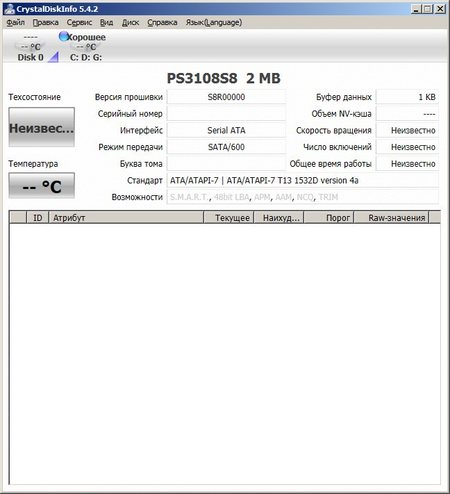The image size is (450, 494).
Task: Click the Техсостояние label
Action: coord(34,97)
